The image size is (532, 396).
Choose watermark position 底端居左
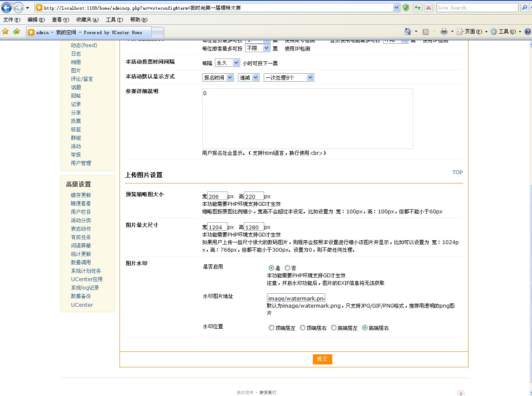pyautogui.click(x=333, y=328)
